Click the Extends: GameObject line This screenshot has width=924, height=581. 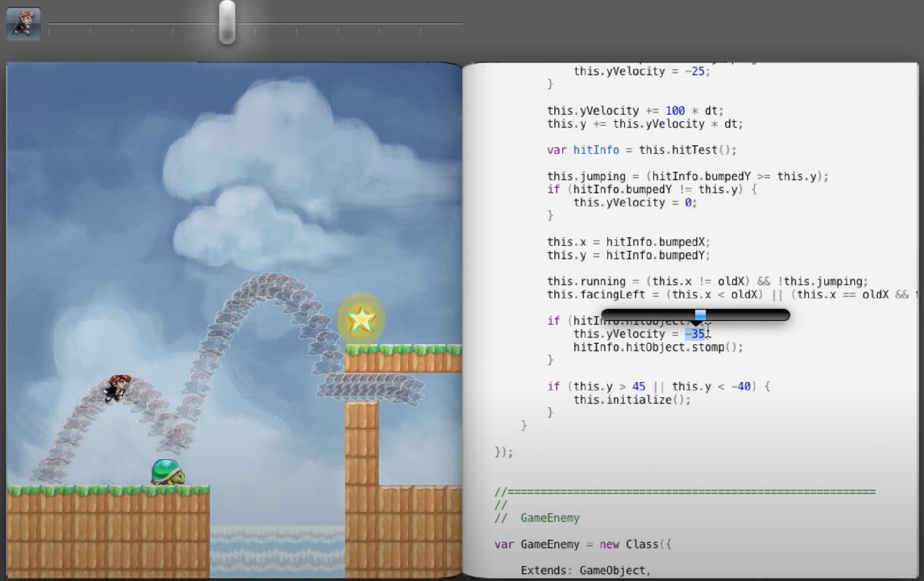[x=585, y=570]
